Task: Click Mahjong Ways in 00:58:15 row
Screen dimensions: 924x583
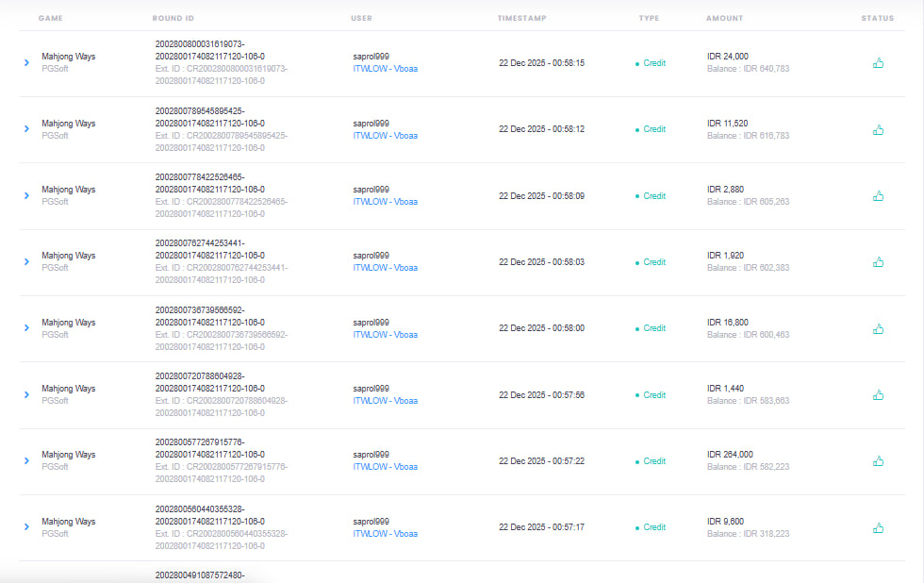Action: pos(68,57)
